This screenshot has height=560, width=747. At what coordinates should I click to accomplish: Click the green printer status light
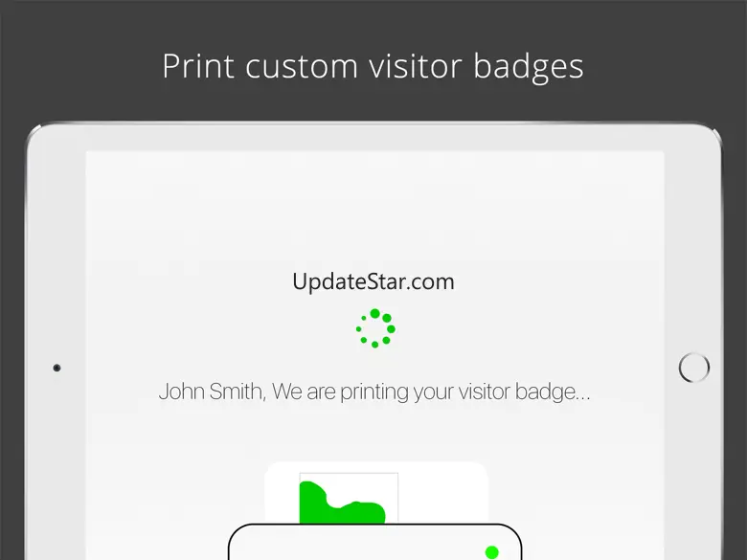click(x=491, y=552)
